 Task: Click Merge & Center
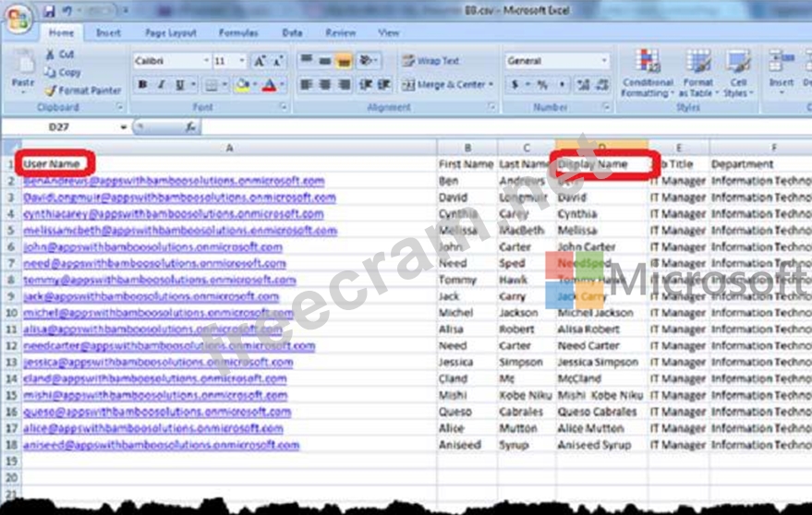(x=444, y=84)
